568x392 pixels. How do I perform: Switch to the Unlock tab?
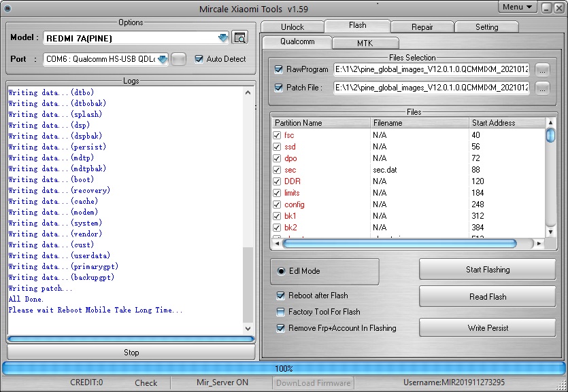coord(293,27)
